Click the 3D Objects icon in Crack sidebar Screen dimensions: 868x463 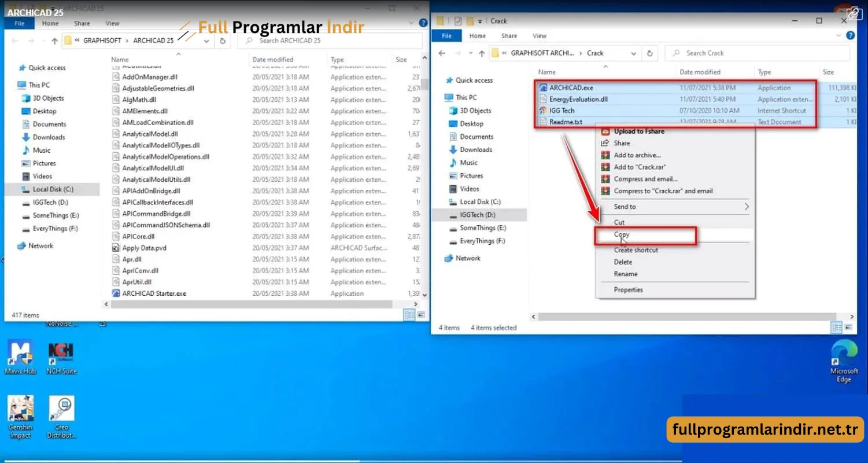tap(453, 111)
